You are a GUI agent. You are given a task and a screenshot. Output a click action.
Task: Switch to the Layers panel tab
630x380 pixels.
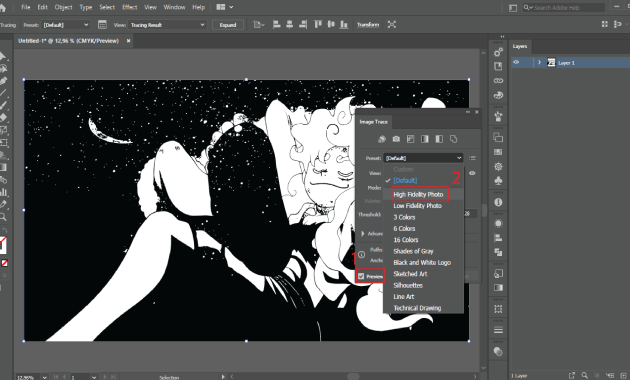(x=520, y=46)
